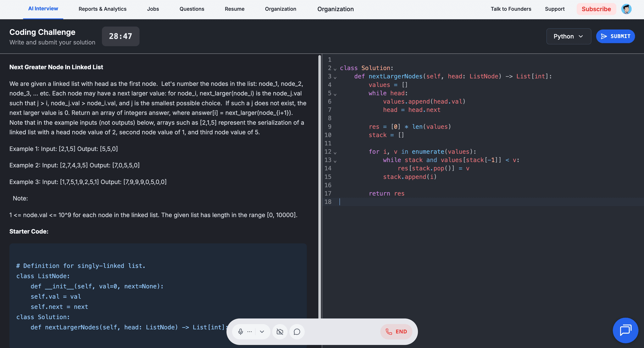644x348 pixels.
Task: Click the Subscribe link
Action: pos(596,9)
